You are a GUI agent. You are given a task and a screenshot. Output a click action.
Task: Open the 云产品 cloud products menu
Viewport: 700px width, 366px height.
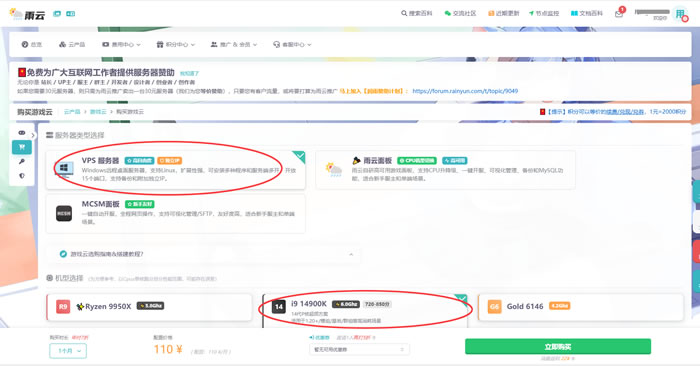(x=72, y=45)
